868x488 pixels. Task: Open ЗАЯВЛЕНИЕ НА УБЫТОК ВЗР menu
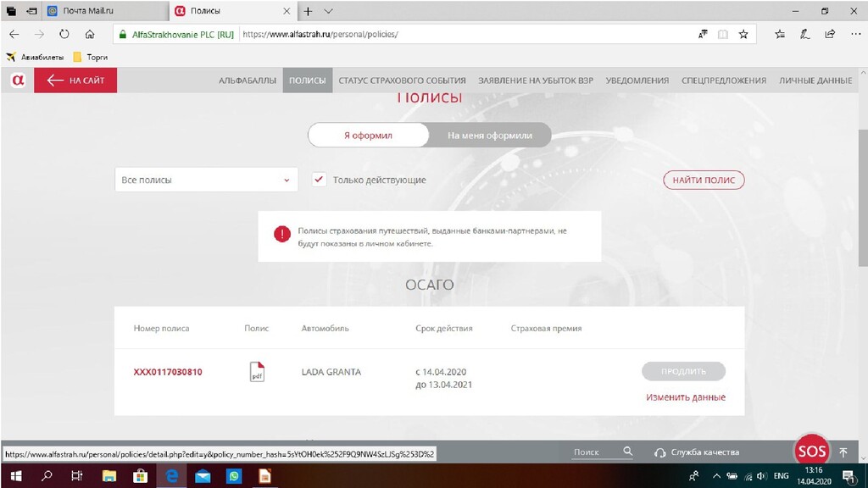[536, 80]
